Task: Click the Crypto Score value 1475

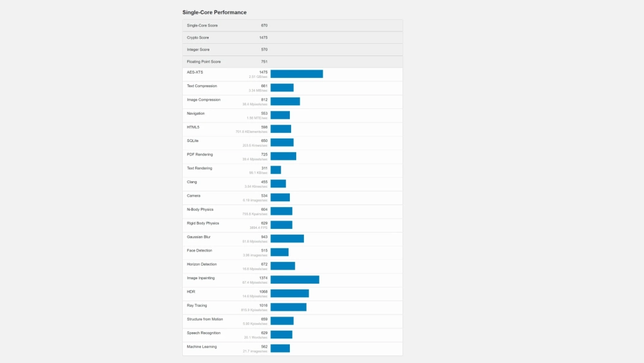Action: (263, 37)
